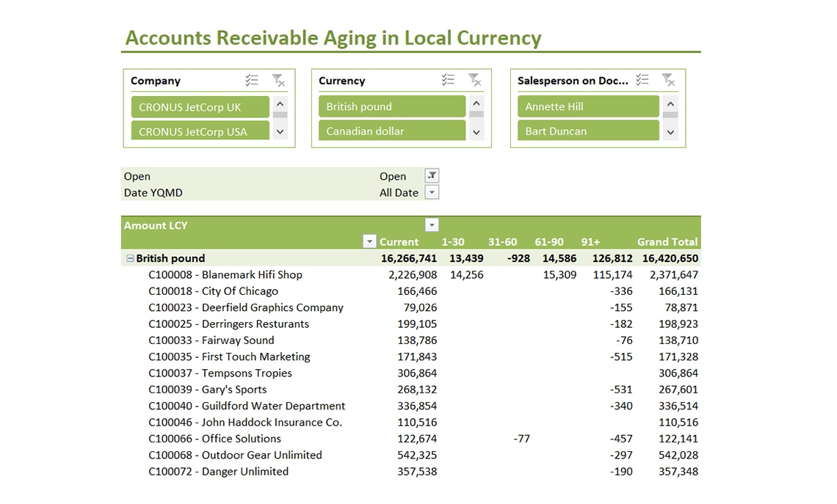Toggle multi-select in Company slicer

coord(251,81)
